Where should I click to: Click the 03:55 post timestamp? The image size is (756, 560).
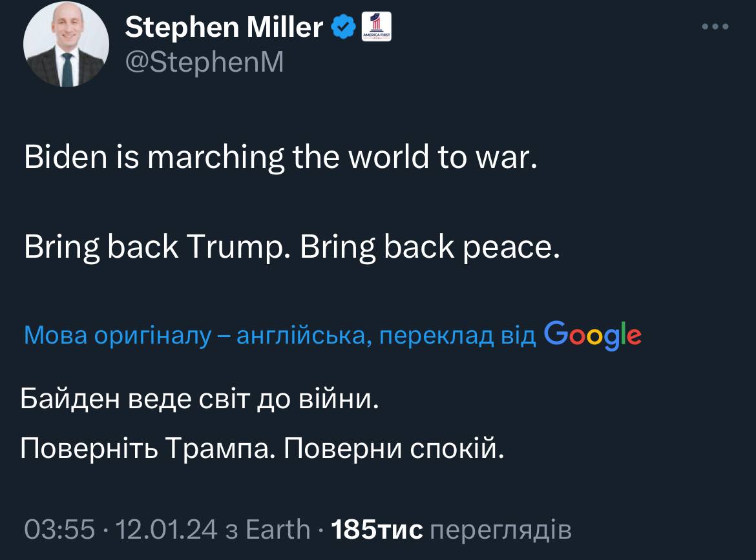point(59,530)
